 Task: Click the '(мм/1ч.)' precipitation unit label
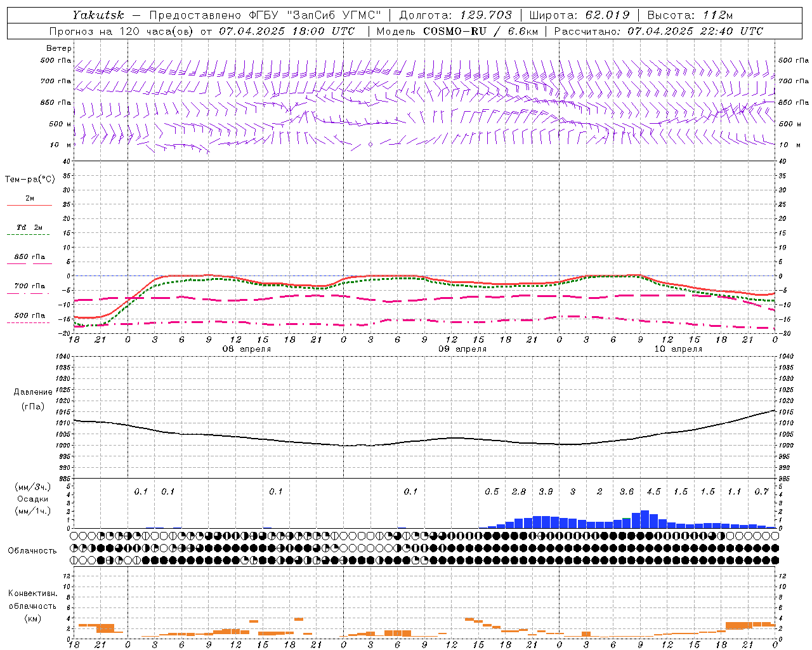[33, 511]
